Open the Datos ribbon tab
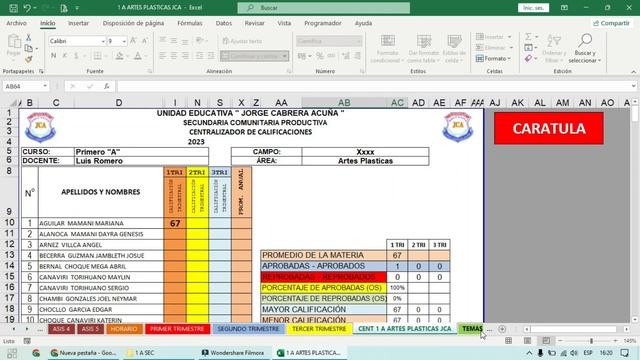This screenshot has width=640, height=360. pos(224,23)
